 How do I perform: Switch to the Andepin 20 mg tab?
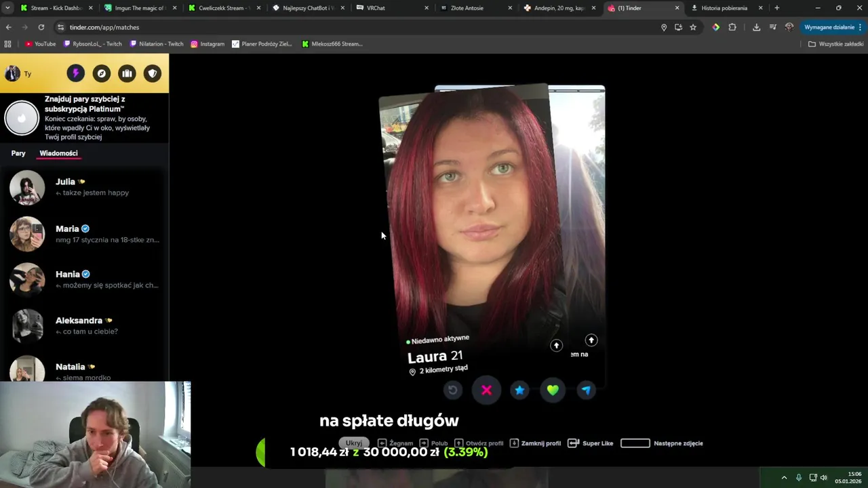coord(560,8)
